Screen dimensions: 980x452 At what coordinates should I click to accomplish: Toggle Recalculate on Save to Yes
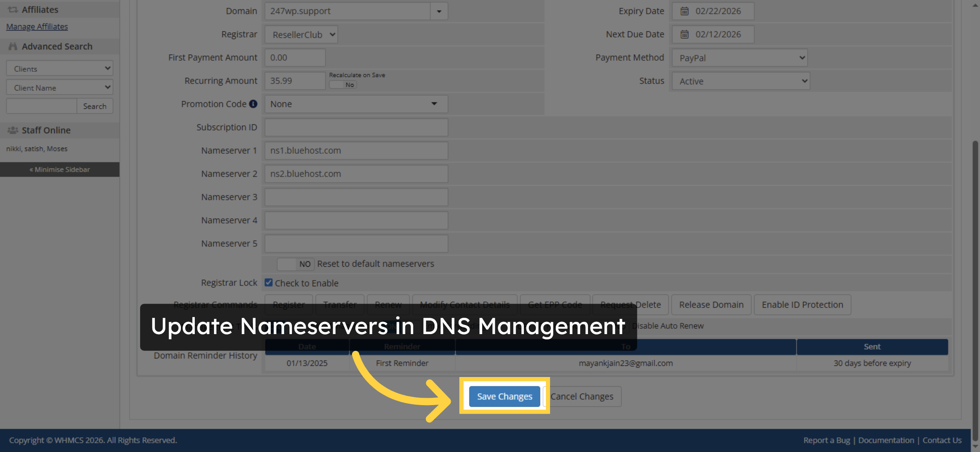coord(343,84)
